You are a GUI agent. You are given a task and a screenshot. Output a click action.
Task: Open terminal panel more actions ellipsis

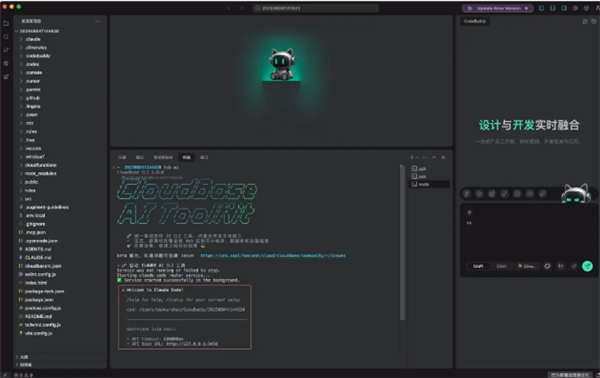click(x=425, y=157)
